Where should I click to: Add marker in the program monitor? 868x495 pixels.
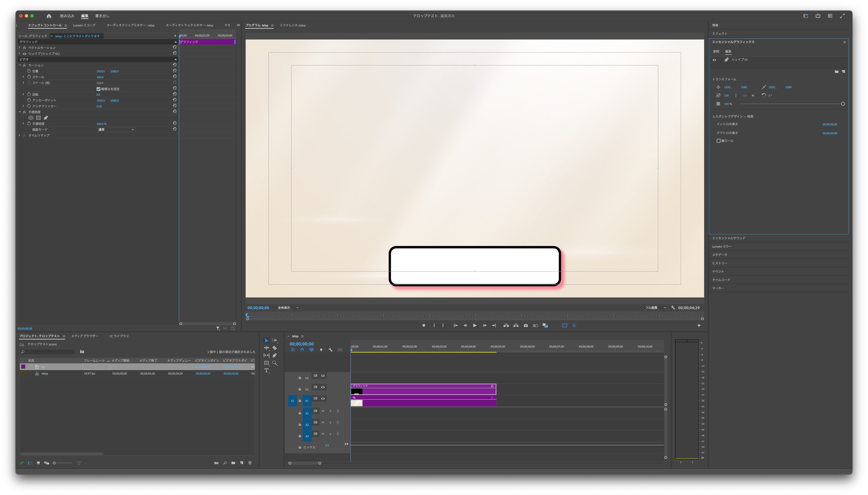tap(424, 325)
